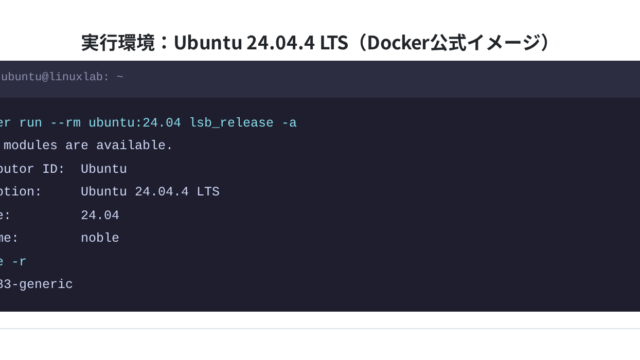Click the -a option after lsb_release
This screenshot has width=640, height=360.
289,123
